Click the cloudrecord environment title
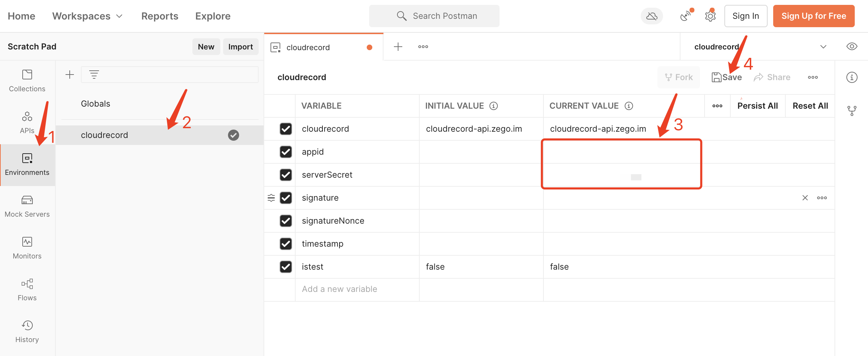The height and width of the screenshot is (356, 868). [302, 77]
